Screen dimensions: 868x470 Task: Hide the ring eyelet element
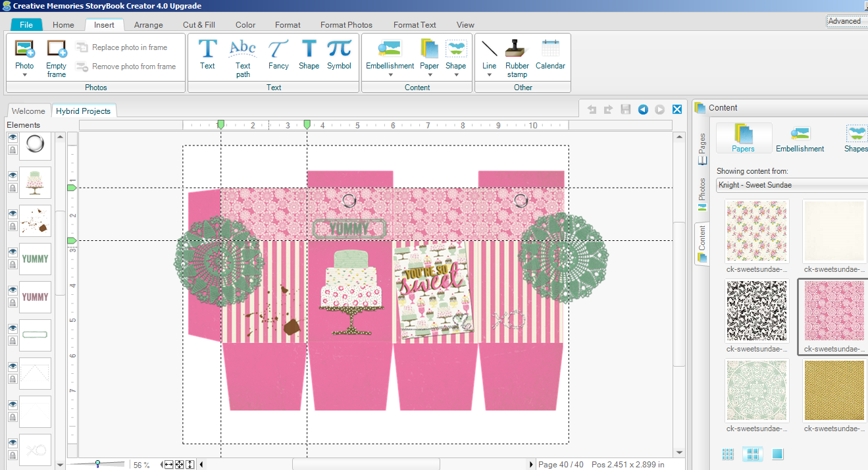(x=13, y=138)
